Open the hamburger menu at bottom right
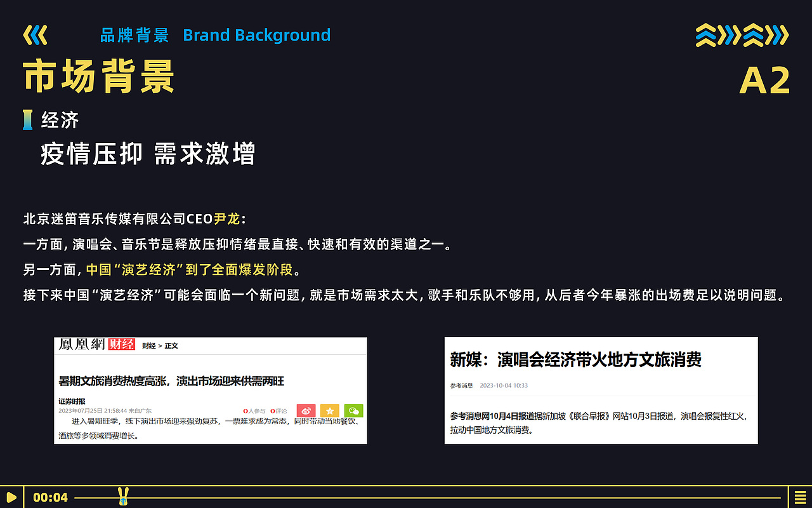This screenshot has width=812, height=508. 800,497
